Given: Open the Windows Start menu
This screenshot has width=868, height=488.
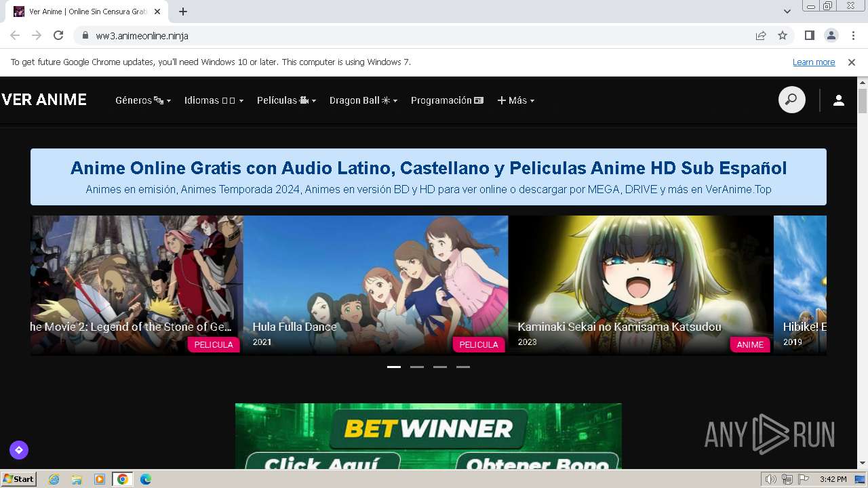Looking at the screenshot, I should 19,479.
